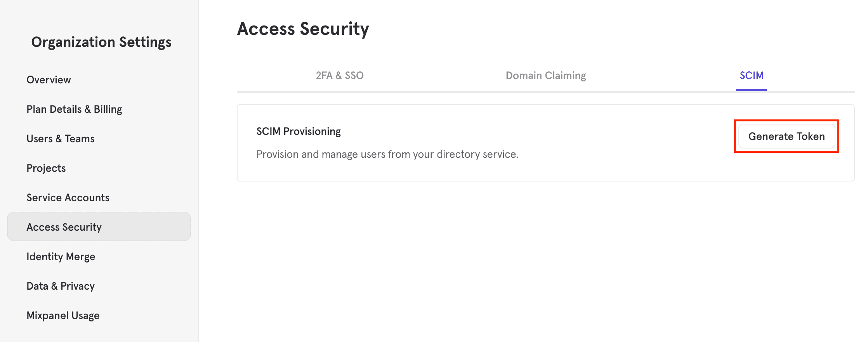Open Overview in Organization Settings

pos(48,79)
